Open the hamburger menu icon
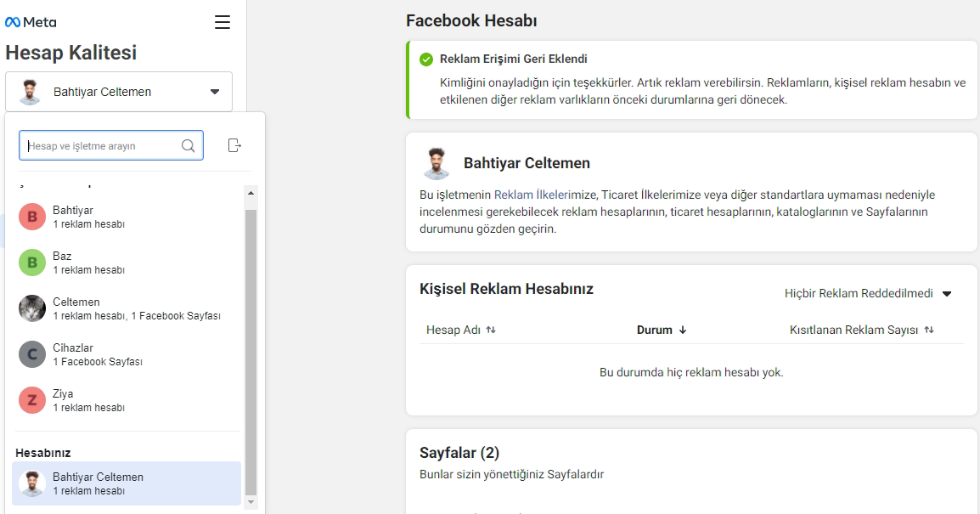Image resolution: width=980 pixels, height=514 pixels. coord(222,22)
